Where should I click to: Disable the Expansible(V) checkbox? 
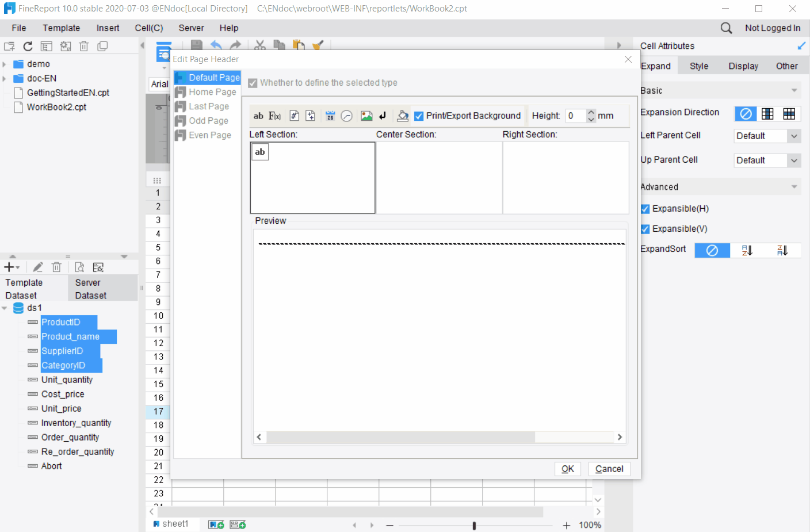645,228
